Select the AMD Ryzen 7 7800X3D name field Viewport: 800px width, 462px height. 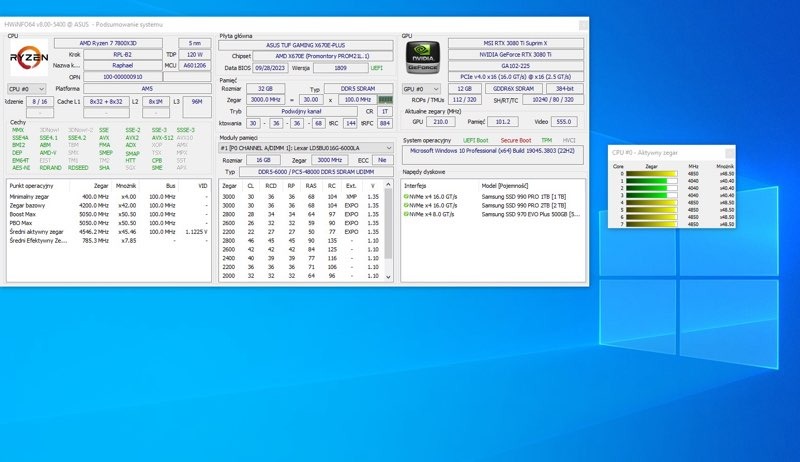108,43
